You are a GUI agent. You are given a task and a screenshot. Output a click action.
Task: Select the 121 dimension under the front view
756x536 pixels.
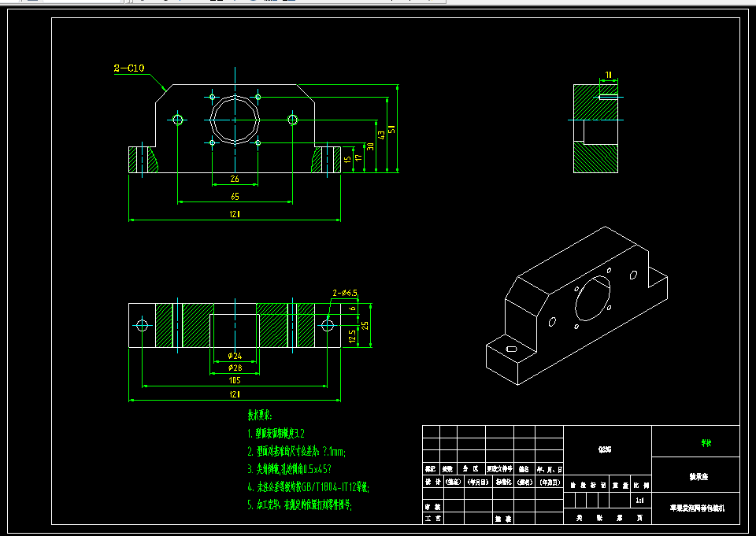[235, 215]
